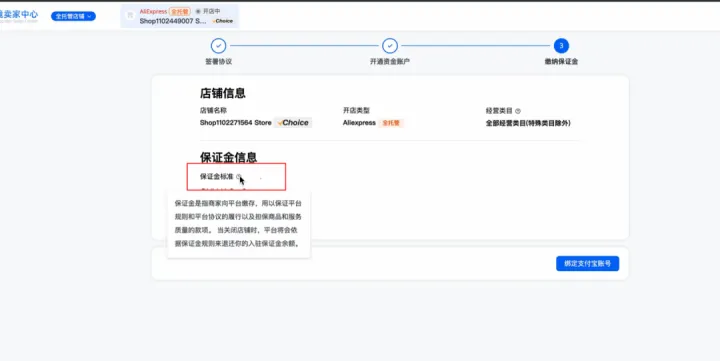The height and width of the screenshot is (361, 720).
Task: Click the 开通资金账户 step checkmark circle
Action: (x=390, y=46)
